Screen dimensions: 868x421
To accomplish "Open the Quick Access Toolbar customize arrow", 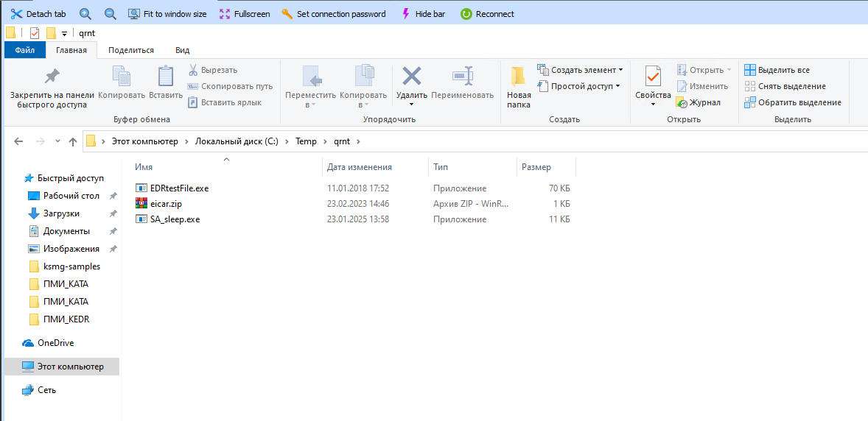I will (x=65, y=33).
